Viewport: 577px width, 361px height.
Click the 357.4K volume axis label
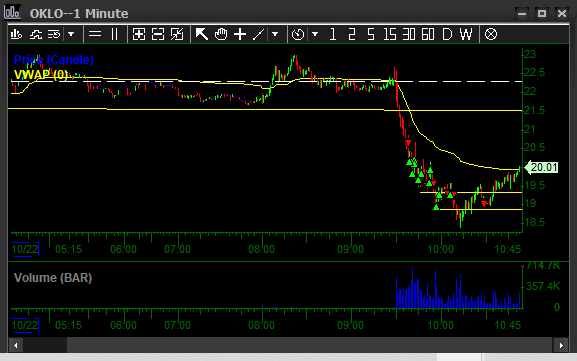[543, 286]
